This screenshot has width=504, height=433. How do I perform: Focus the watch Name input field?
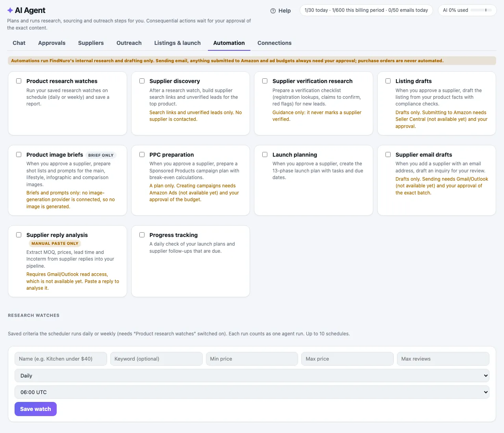(61, 359)
